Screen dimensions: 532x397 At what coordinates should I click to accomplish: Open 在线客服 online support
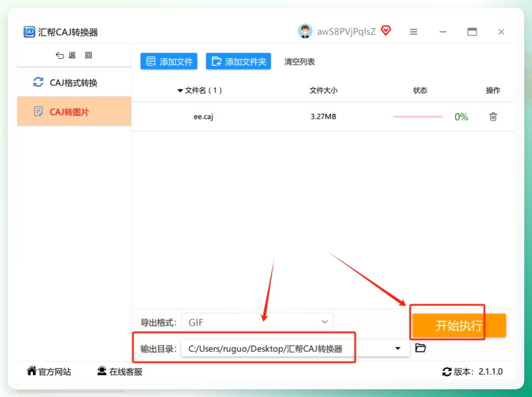coord(120,372)
